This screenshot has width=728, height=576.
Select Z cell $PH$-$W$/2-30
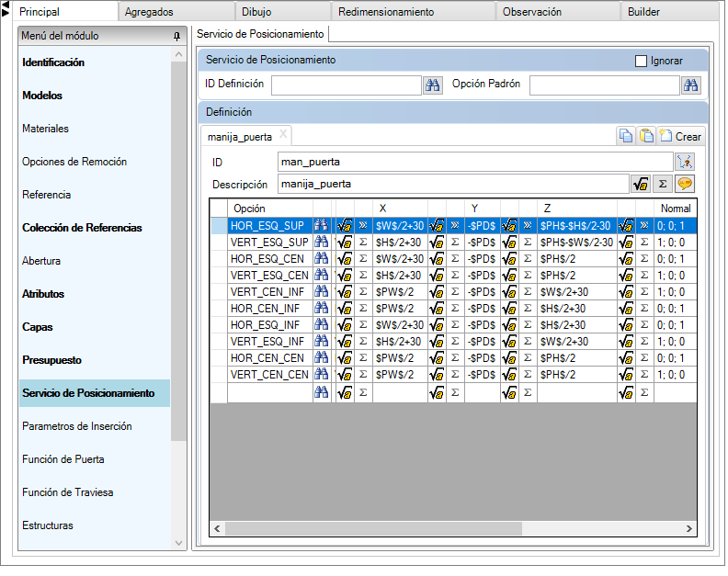tap(577, 243)
